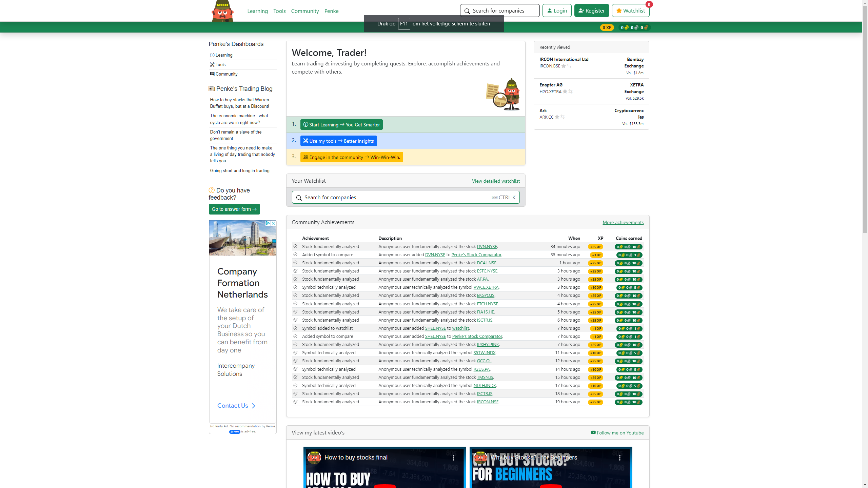The image size is (868, 488).
Task: Click the 0 XP badge in the green bar
Action: point(607,27)
